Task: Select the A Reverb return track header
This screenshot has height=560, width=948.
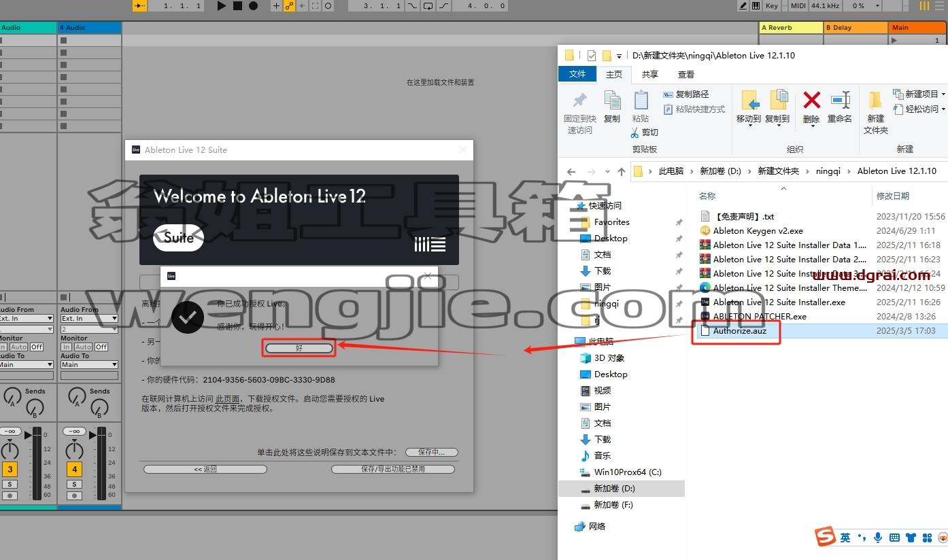Action: tap(791, 28)
